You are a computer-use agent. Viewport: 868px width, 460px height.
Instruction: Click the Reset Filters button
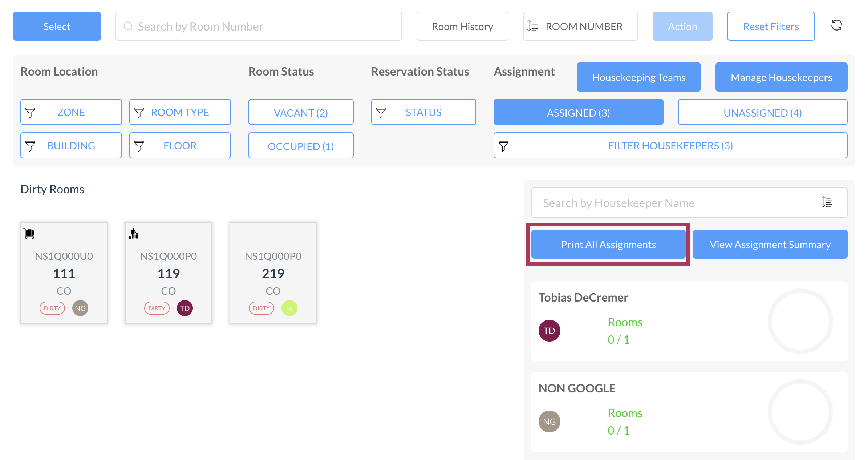tap(771, 27)
